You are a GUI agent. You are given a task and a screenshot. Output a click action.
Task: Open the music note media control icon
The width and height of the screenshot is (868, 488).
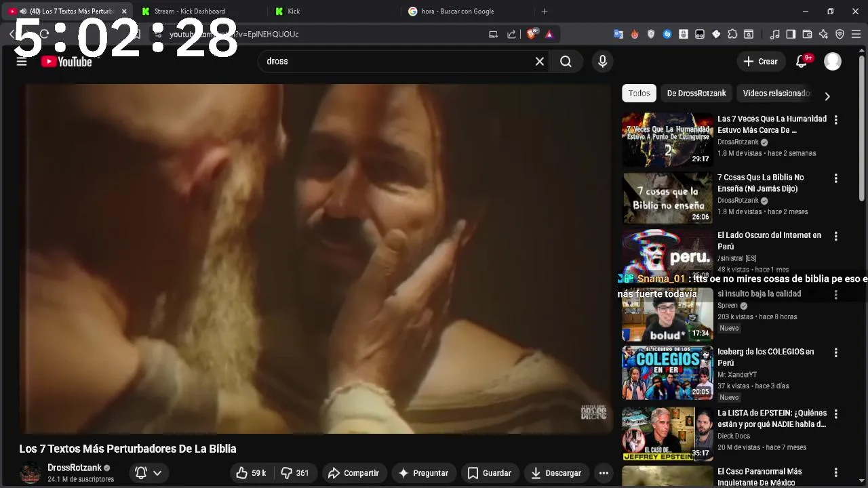coord(774,34)
